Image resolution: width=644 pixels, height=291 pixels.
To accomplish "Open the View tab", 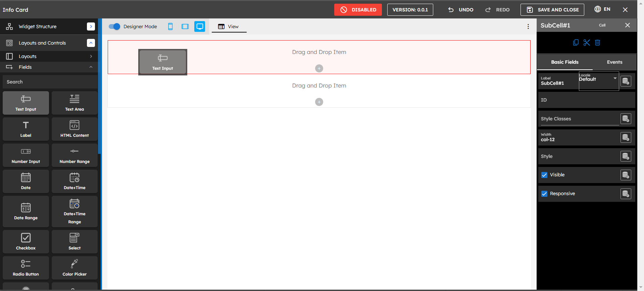I will coord(229,26).
